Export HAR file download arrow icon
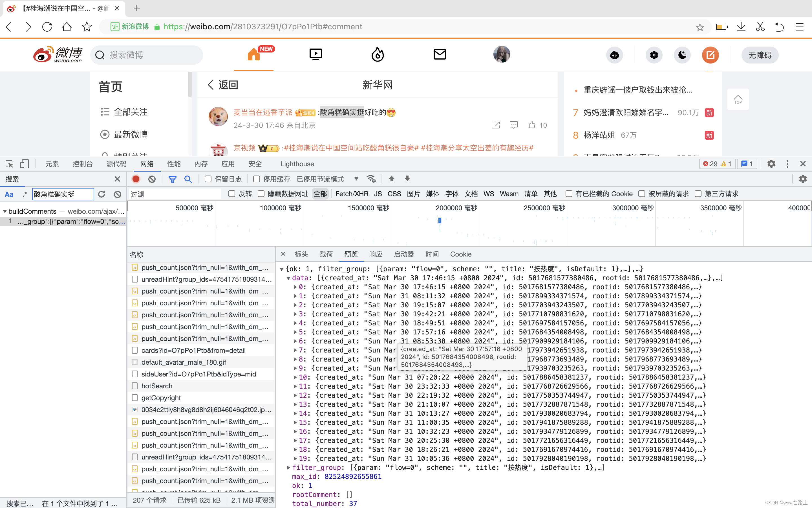 tap(407, 179)
